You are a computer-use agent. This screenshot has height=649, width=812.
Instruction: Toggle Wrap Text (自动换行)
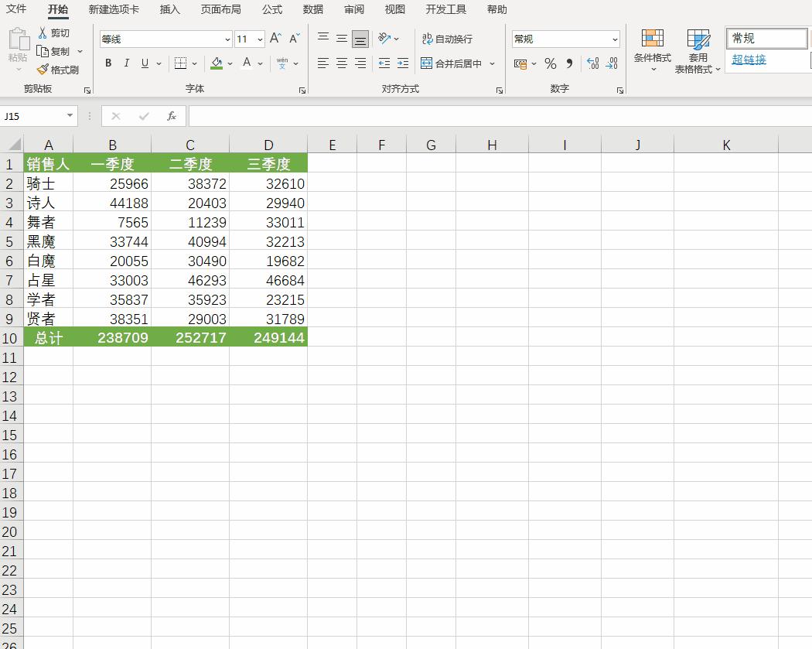pos(447,39)
